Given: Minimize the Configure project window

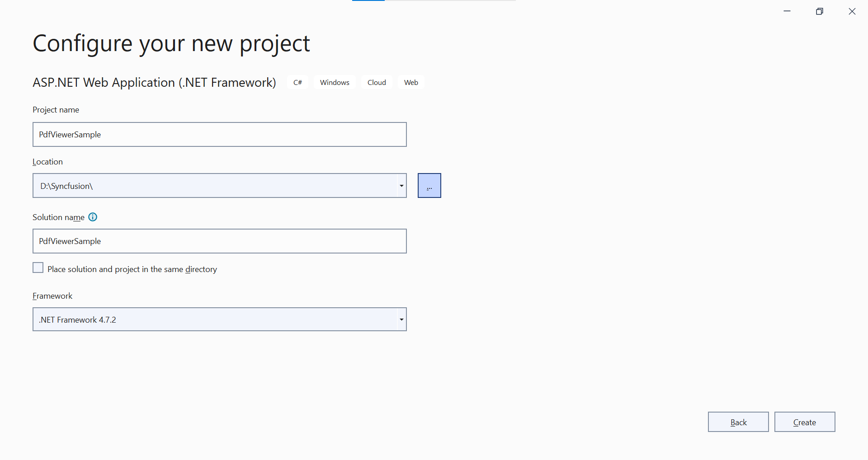Looking at the screenshot, I should click(x=787, y=11).
